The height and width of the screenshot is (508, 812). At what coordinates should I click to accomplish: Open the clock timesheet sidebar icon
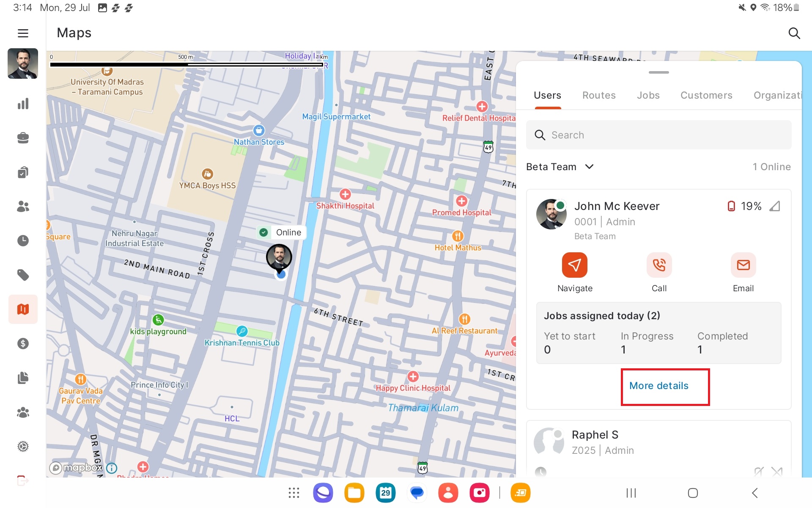pyautogui.click(x=23, y=240)
